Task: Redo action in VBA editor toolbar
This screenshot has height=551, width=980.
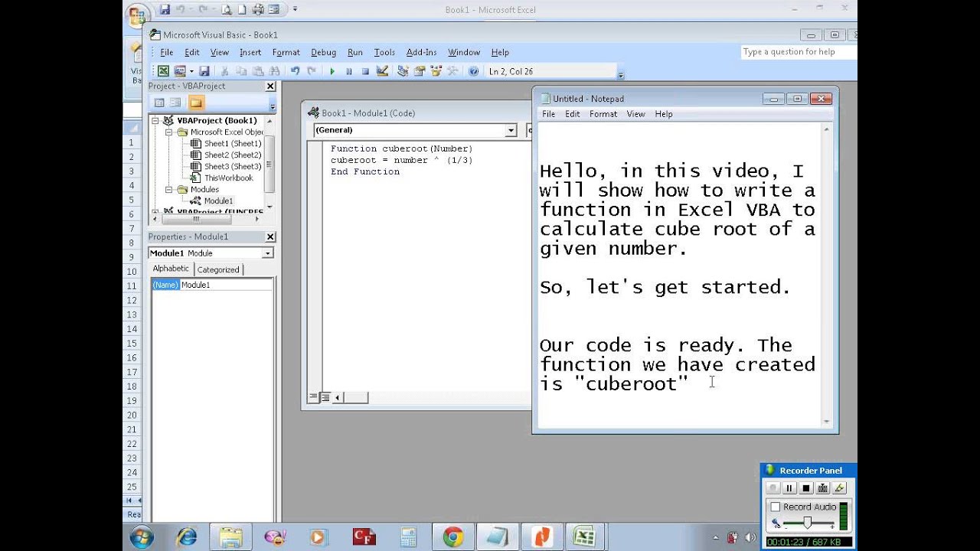Action: 312,71
